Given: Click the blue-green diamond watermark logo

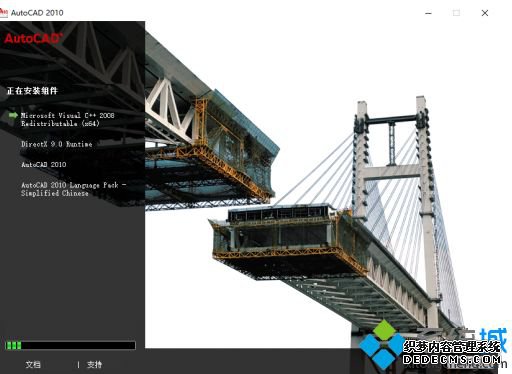Looking at the screenshot, I should 383,345.
